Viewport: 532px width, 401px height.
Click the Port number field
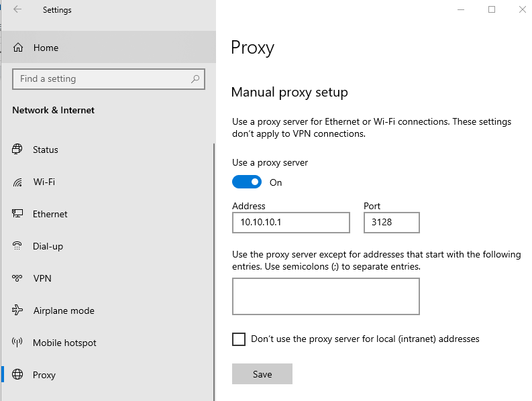(391, 223)
